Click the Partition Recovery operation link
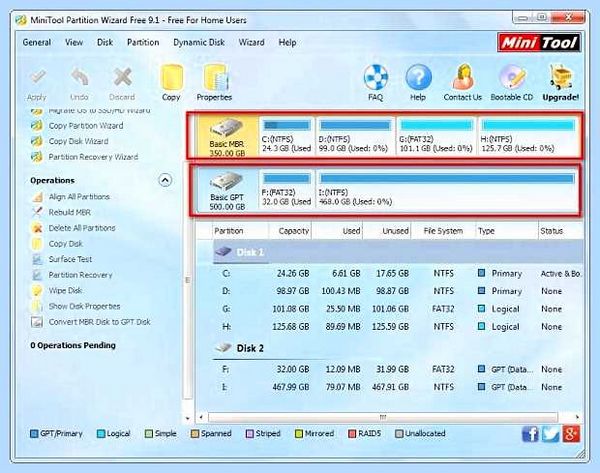The width and height of the screenshot is (600, 473). tap(80, 275)
